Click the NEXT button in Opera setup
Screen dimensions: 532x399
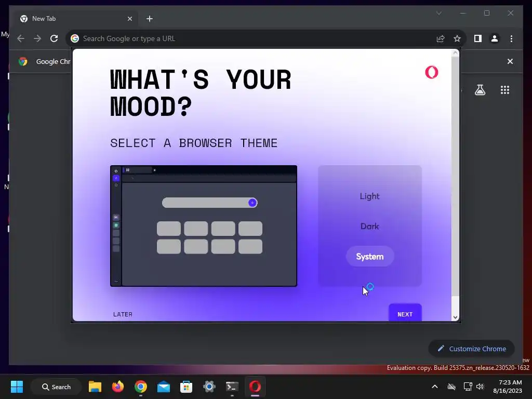click(x=405, y=313)
